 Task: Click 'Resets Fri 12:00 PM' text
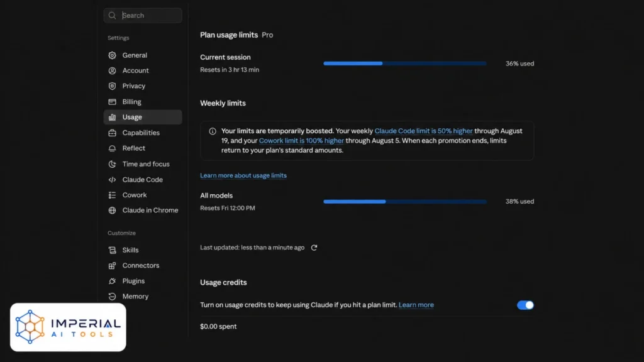(228, 208)
